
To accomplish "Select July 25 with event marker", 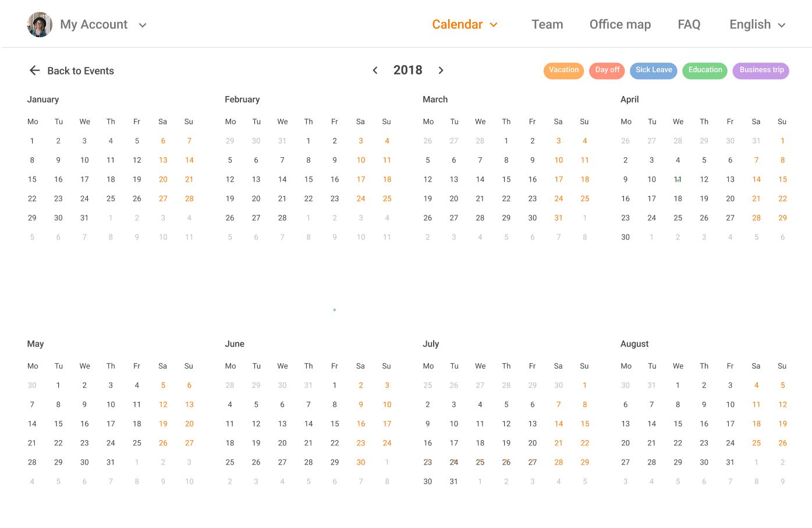I will pos(480,462).
